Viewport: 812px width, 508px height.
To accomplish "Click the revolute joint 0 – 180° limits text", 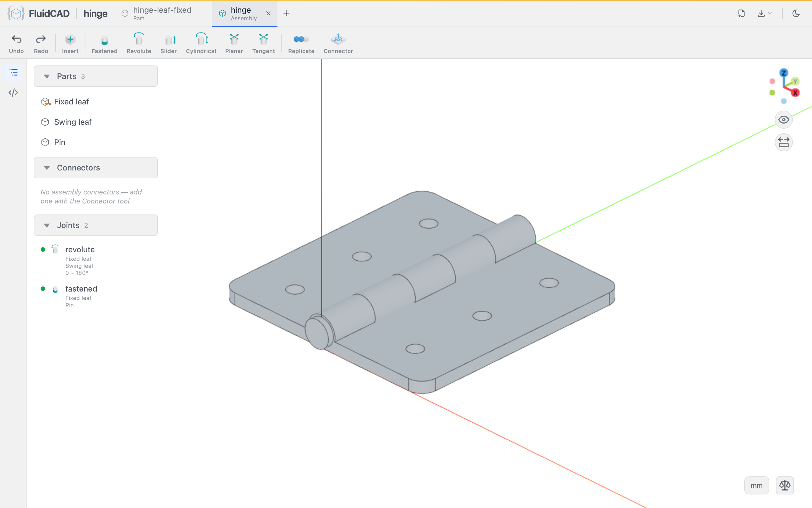I will pos(77,273).
